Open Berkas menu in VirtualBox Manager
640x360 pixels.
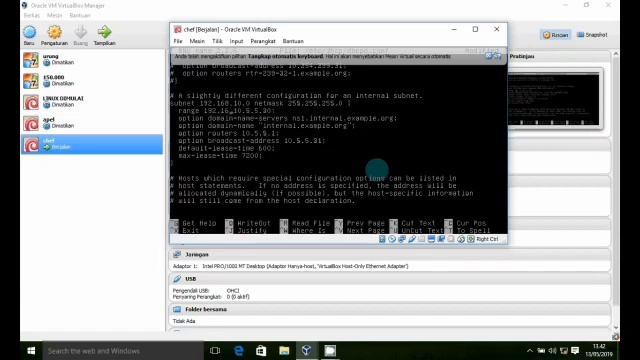pyautogui.click(x=31, y=16)
